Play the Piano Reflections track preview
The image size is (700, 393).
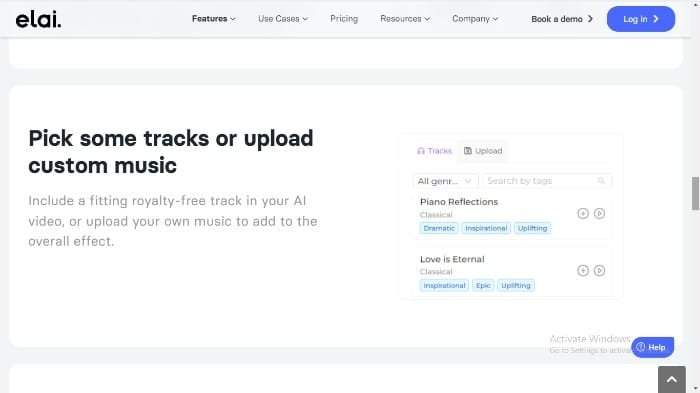click(x=599, y=213)
